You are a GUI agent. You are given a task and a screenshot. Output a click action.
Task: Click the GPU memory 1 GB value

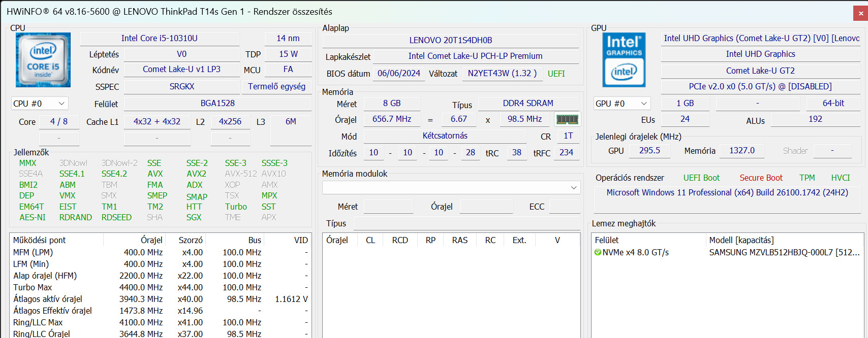click(x=685, y=104)
